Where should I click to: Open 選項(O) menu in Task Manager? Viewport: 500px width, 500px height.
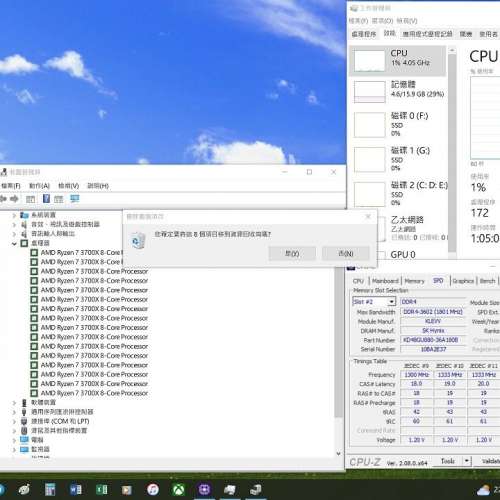coord(382,21)
